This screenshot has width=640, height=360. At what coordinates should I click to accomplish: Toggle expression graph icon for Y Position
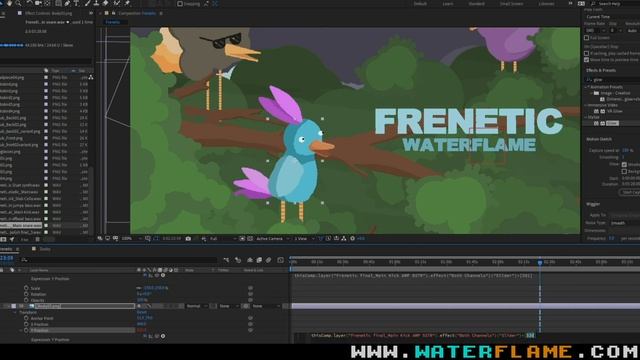coord(151,336)
